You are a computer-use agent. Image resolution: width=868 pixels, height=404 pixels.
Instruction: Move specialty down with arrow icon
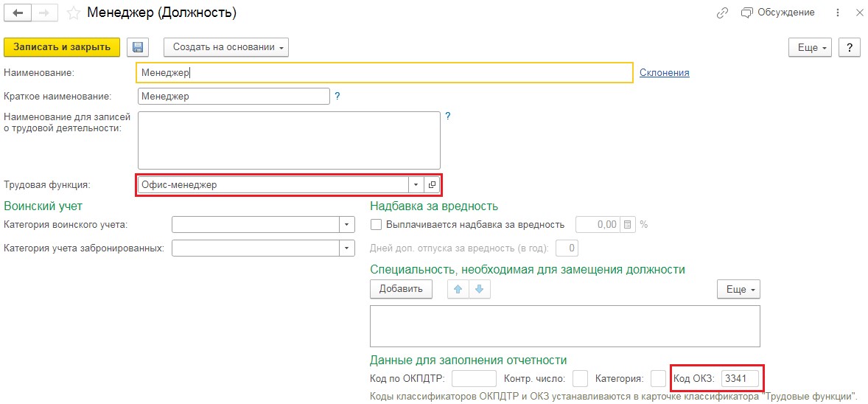coord(479,289)
